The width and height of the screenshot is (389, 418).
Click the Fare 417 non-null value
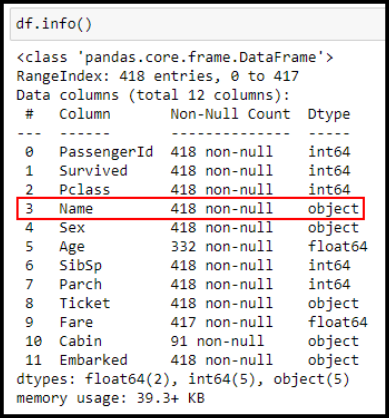tap(222, 322)
